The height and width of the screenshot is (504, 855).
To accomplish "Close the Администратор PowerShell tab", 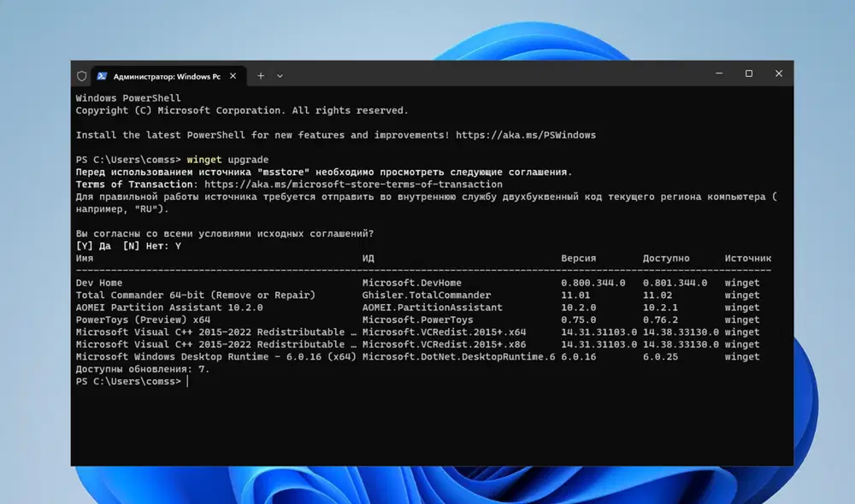I will pos(233,76).
